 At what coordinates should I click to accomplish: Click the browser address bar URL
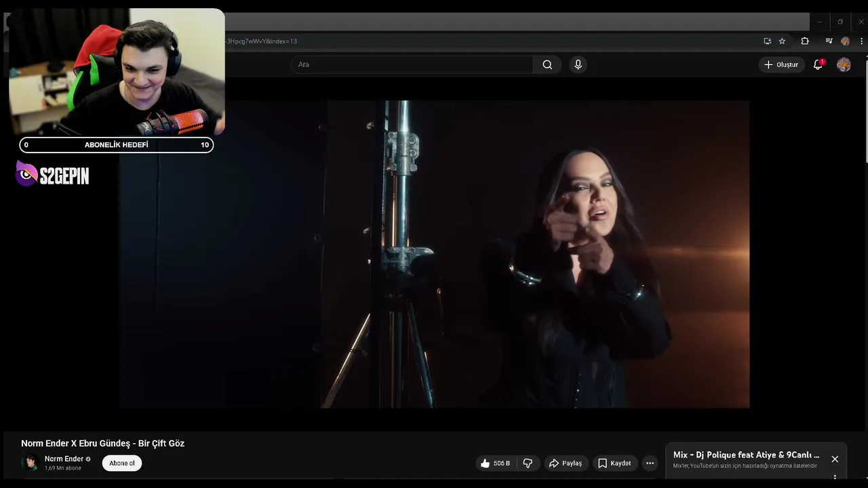point(262,41)
